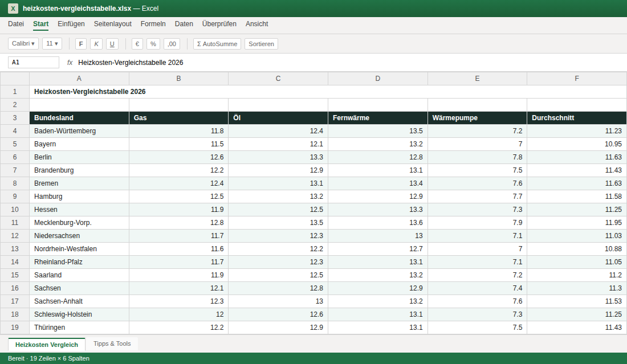Select the Fernwärme header cell
The width and height of the screenshot is (627, 364).
pos(378,118)
